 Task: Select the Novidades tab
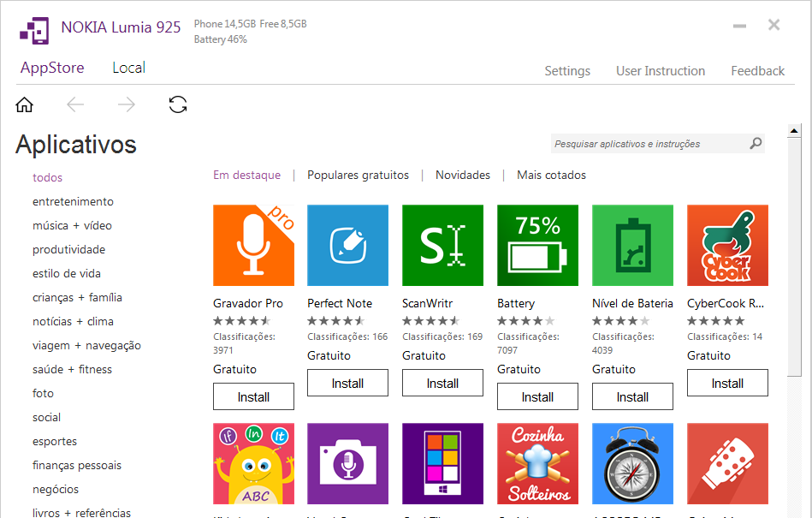point(463,175)
